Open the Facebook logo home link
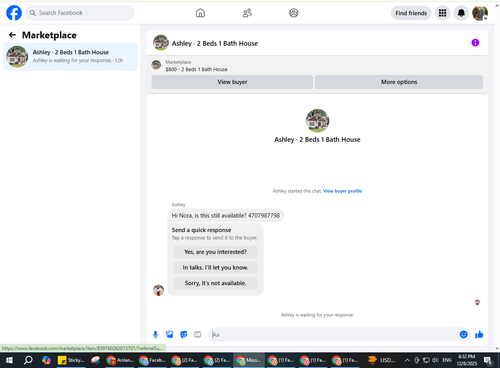This screenshot has height=368, width=500. pyautogui.click(x=14, y=13)
